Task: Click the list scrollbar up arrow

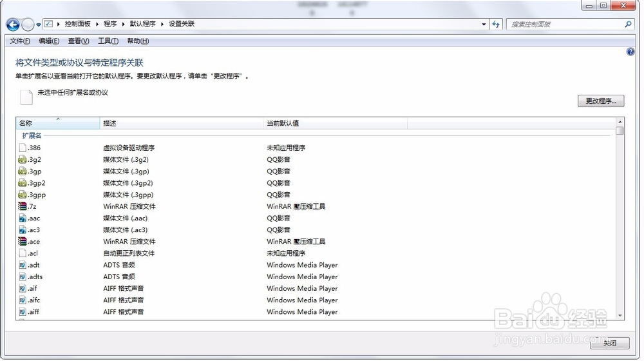Action: pos(620,122)
